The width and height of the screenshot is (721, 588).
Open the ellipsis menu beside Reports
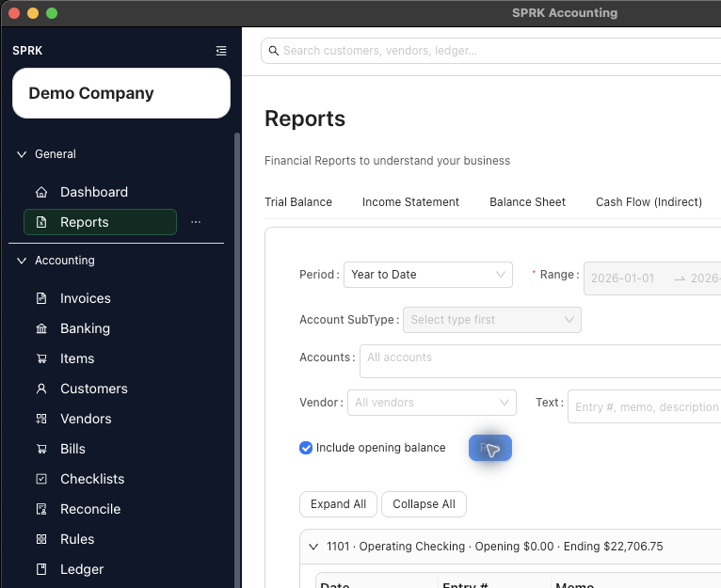(196, 222)
